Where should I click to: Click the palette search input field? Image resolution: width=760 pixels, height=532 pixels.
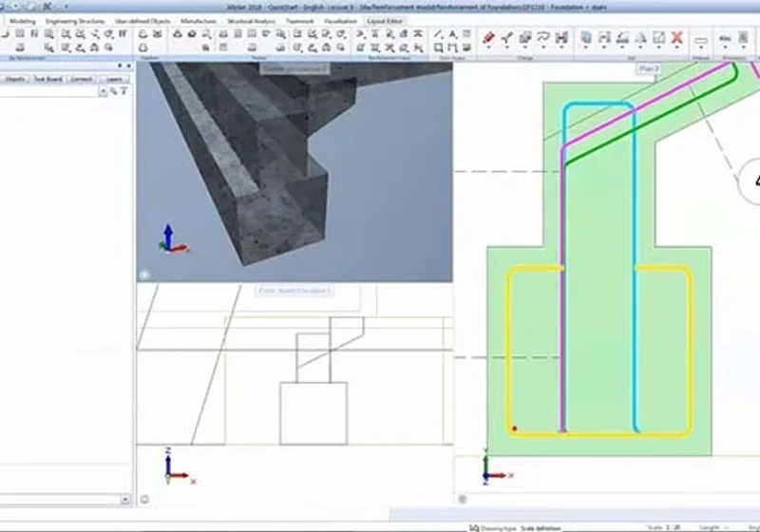click(49, 91)
